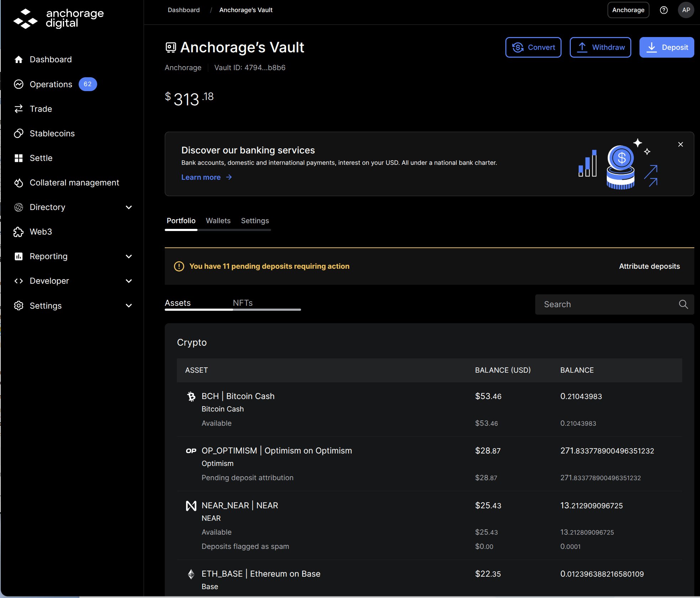Click the Deposit button
The width and height of the screenshot is (700, 598).
[x=667, y=47]
